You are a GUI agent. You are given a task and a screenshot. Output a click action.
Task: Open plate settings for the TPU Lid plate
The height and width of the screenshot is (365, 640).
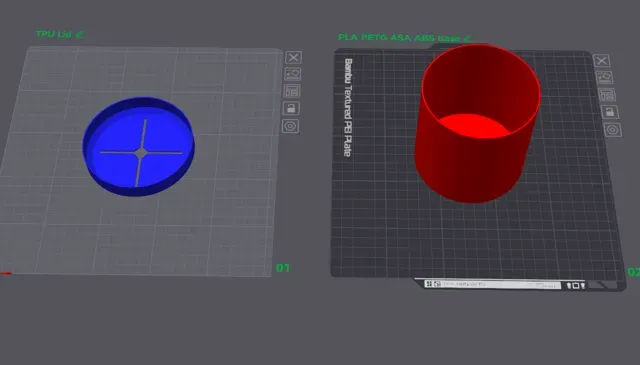(x=290, y=126)
